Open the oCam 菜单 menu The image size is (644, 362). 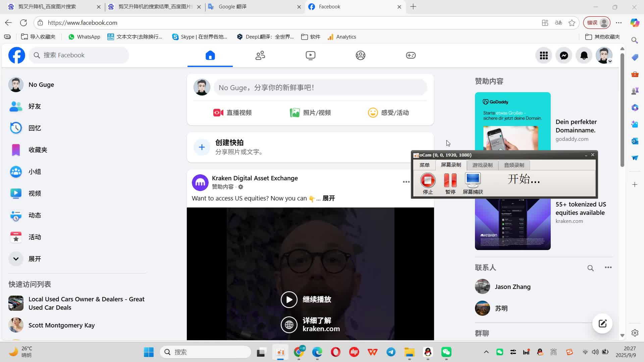[x=424, y=165]
